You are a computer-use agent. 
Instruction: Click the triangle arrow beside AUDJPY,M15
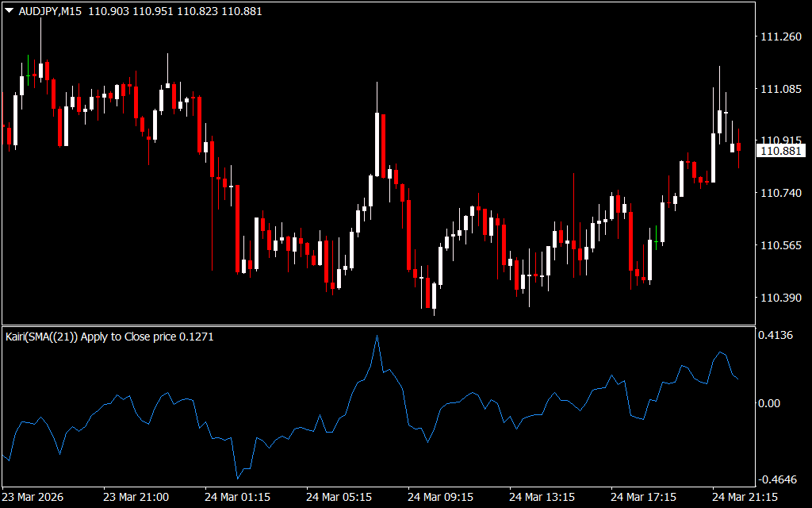coord(9,11)
